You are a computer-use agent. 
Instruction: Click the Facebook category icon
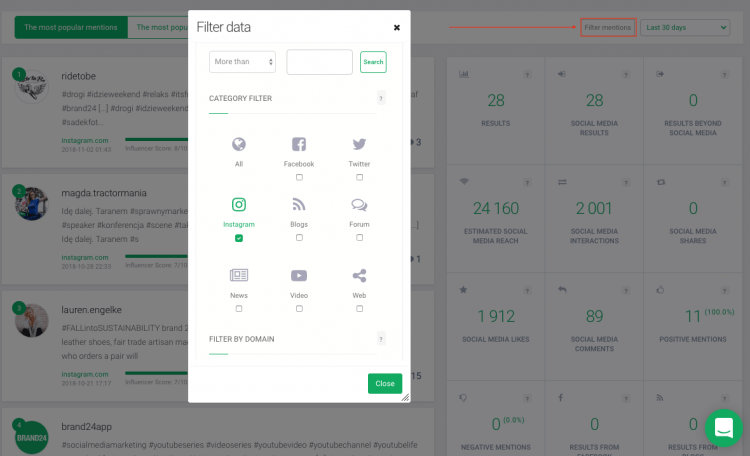[x=299, y=145]
